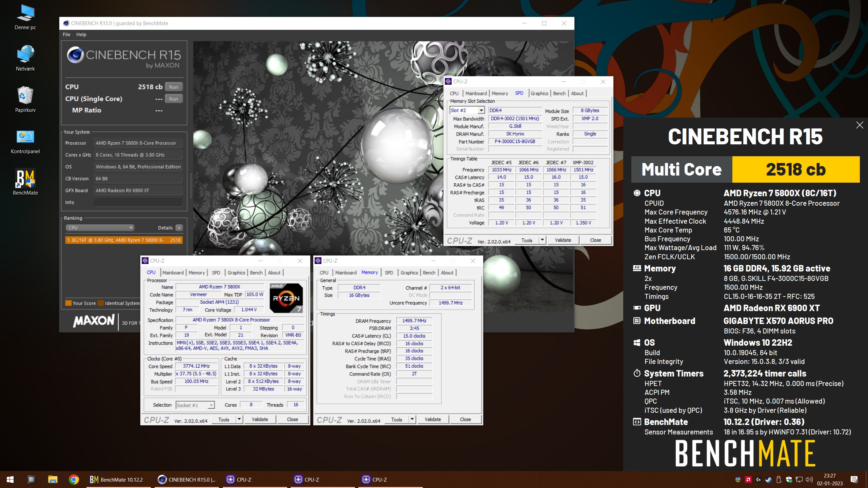Open About tab in the Memory CPU-Z window
This screenshot has width=868, height=488.
[447, 273]
